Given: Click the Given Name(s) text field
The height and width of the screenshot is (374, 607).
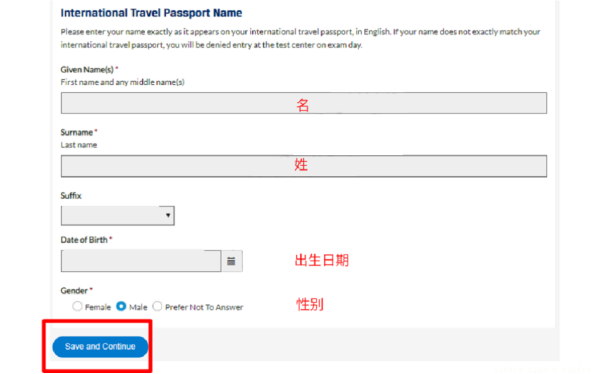Looking at the screenshot, I should [304, 103].
